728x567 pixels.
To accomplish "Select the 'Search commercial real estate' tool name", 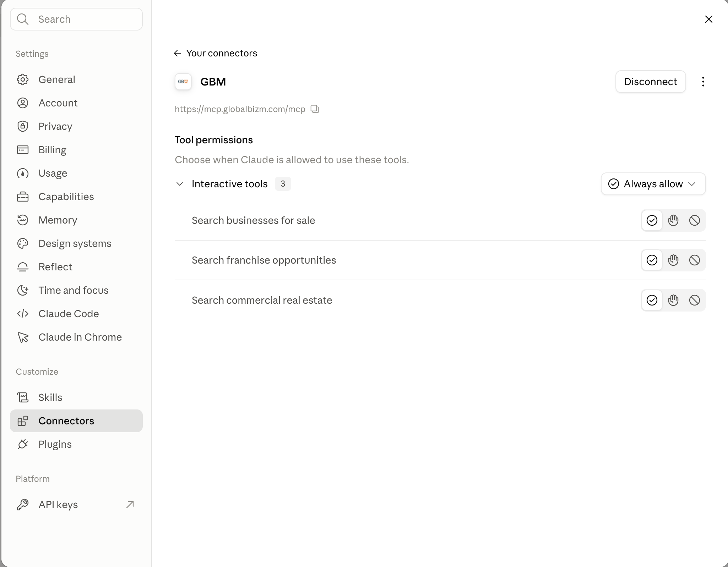I will (x=262, y=300).
